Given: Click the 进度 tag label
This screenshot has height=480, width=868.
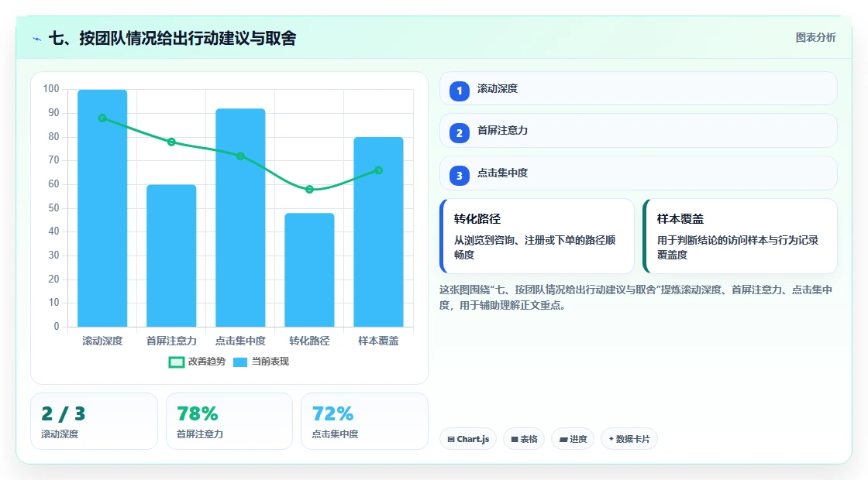Looking at the screenshot, I should (x=578, y=439).
